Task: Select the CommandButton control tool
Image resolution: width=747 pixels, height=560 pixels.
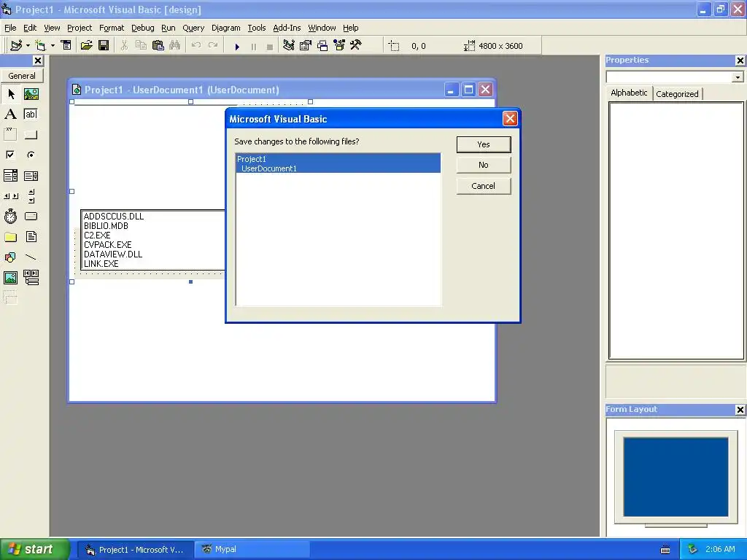Action: pyautogui.click(x=31, y=135)
